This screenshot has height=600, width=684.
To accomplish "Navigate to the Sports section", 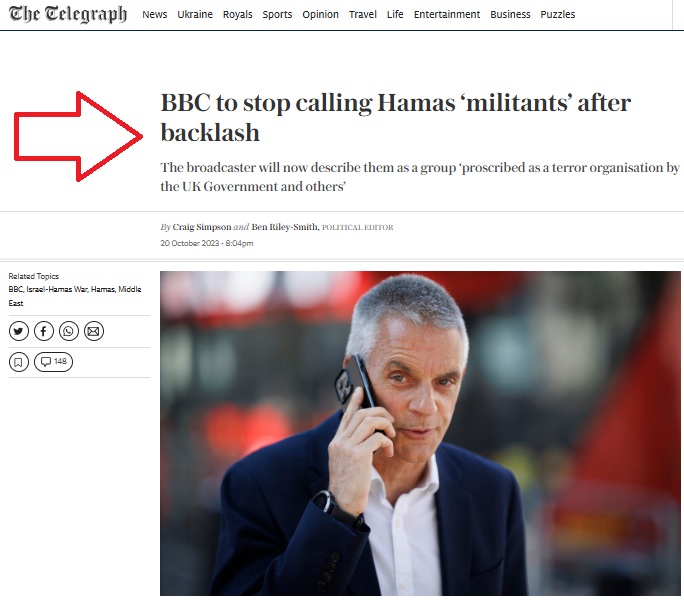I will point(277,14).
